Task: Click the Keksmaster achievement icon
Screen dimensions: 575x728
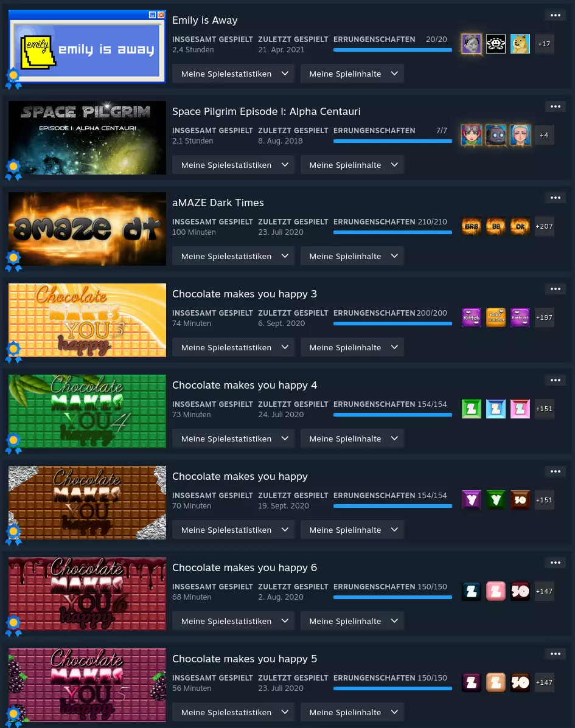Action: (495, 317)
